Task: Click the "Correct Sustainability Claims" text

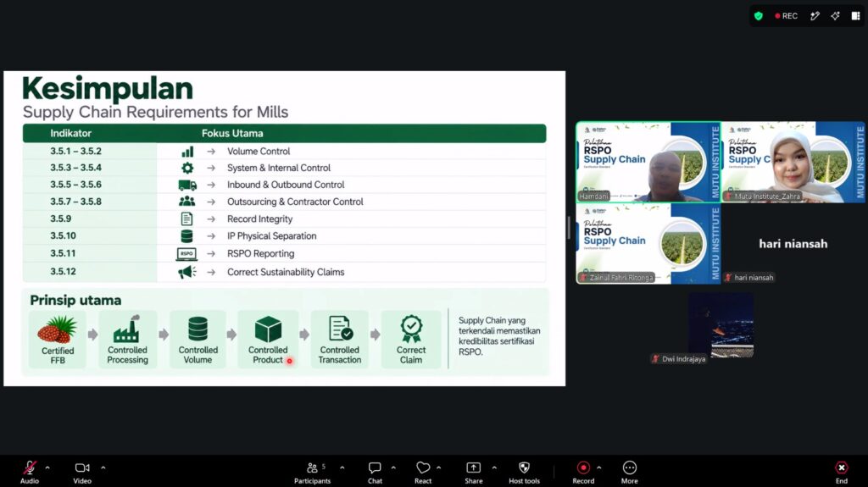Action: 286,272
